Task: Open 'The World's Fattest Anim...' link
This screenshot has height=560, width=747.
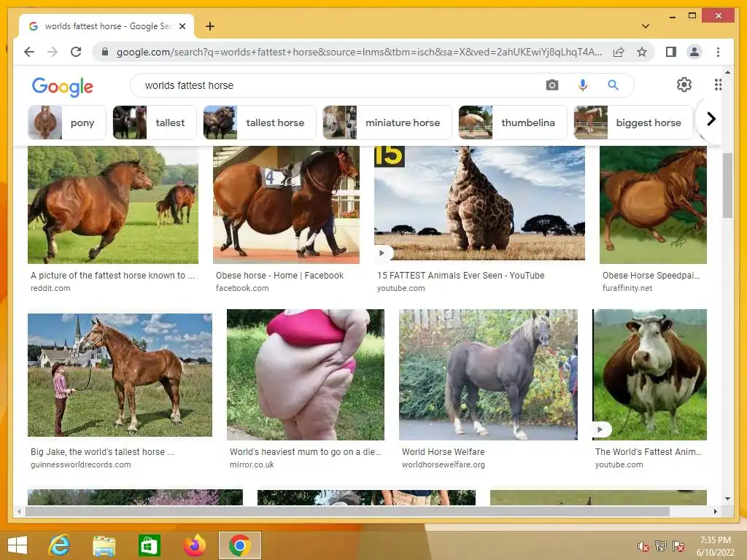Action: [x=649, y=451]
